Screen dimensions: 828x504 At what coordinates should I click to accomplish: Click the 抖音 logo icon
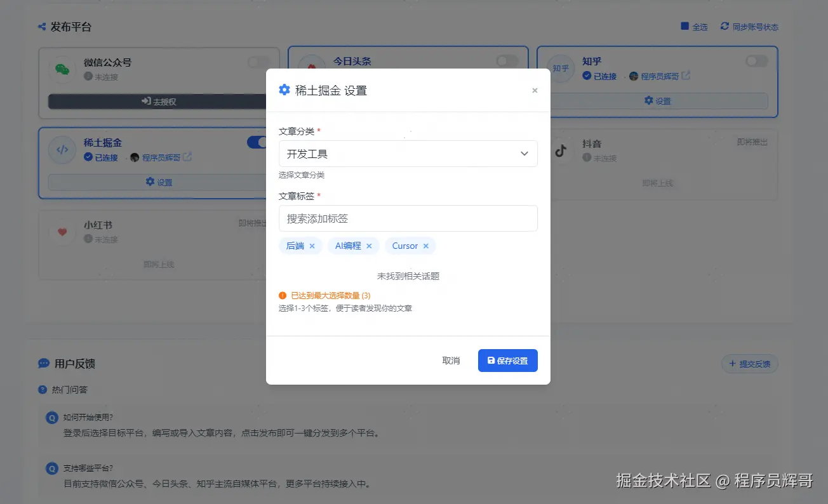coord(561,150)
